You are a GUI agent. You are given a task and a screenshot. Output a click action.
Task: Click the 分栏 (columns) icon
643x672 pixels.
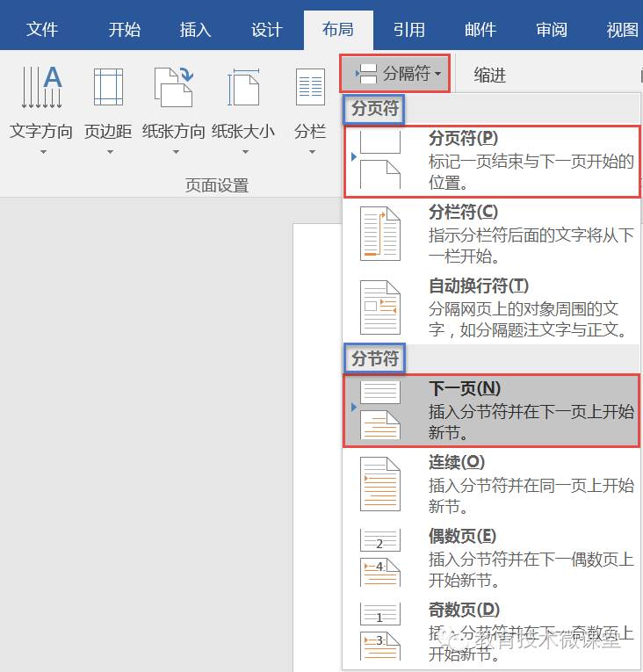pos(310,87)
